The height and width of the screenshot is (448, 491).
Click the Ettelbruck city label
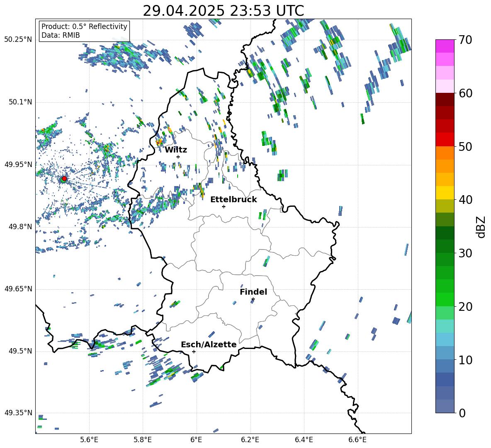click(x=233, y=200)
